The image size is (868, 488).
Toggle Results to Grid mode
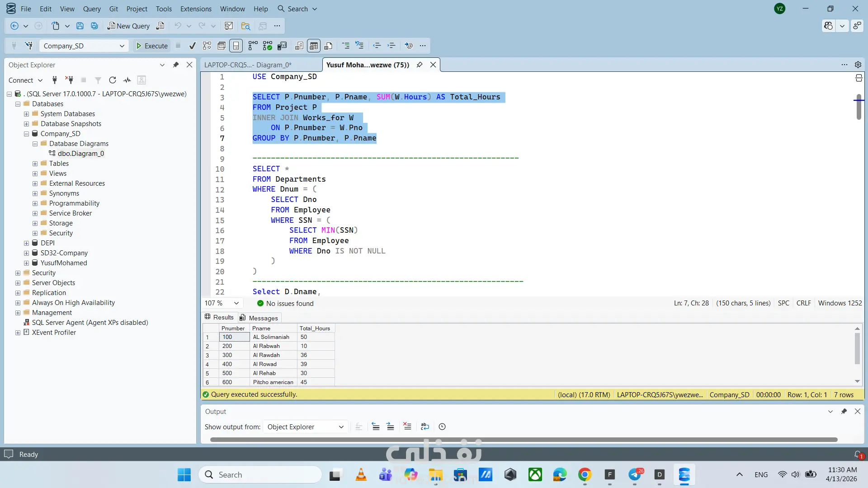pos(313,46)
